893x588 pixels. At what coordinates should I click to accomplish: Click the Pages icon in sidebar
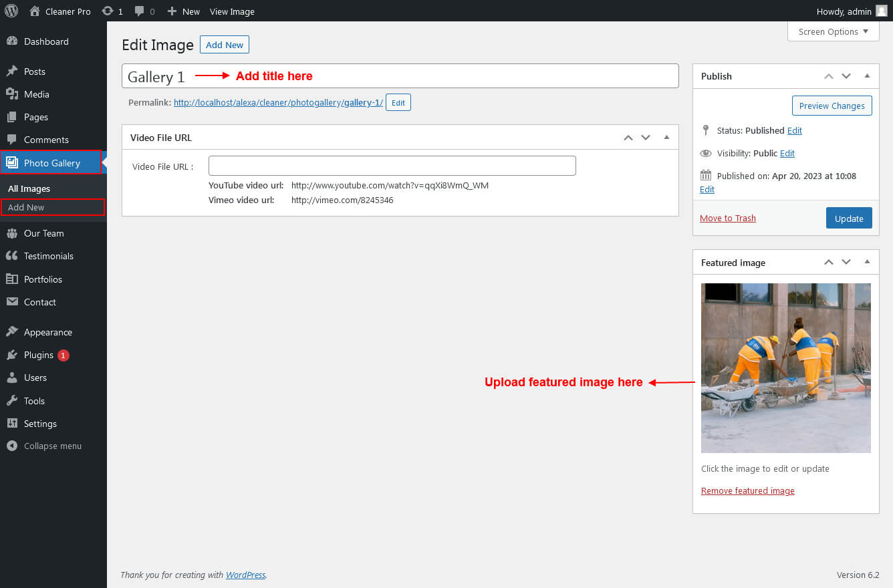point(12,117)
